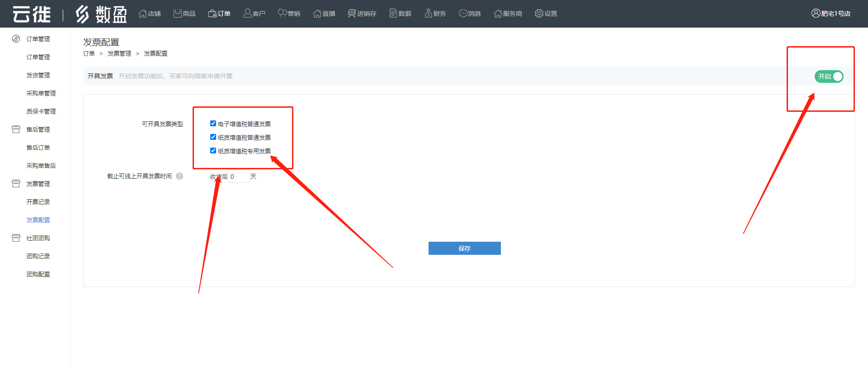Turn off the 开启 invoice toggle switch
Image resolution: width=868 pixels, height=368 pixels.
coord(829,76)
